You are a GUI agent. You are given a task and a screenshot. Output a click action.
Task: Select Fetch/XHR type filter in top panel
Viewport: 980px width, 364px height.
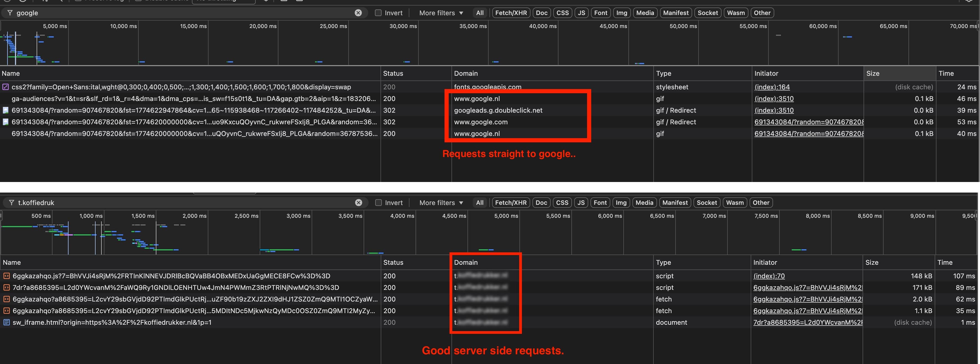[511, 12]
